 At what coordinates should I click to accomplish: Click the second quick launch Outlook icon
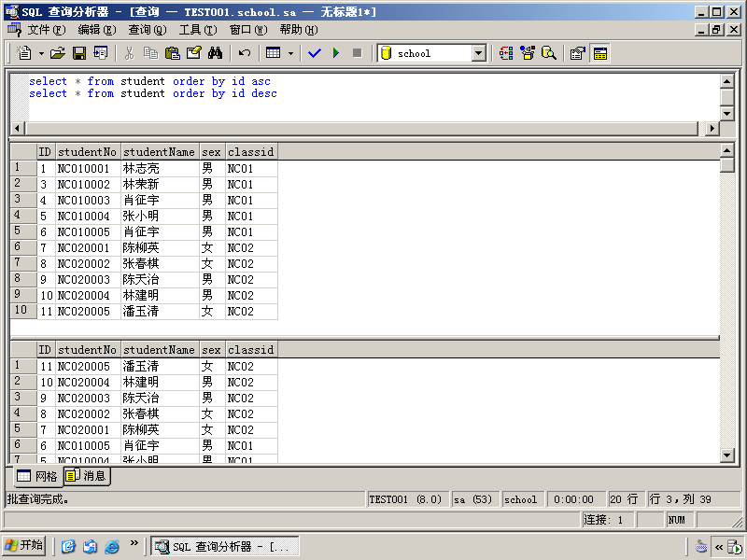[x=90, y=546]
